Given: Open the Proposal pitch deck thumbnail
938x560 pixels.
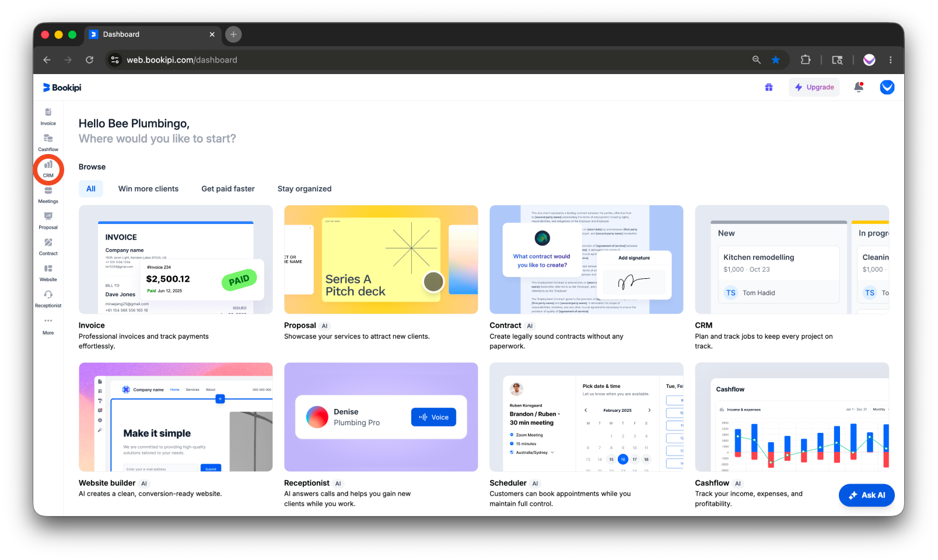Looking at the screenshot, I should [x=381, y=260].
